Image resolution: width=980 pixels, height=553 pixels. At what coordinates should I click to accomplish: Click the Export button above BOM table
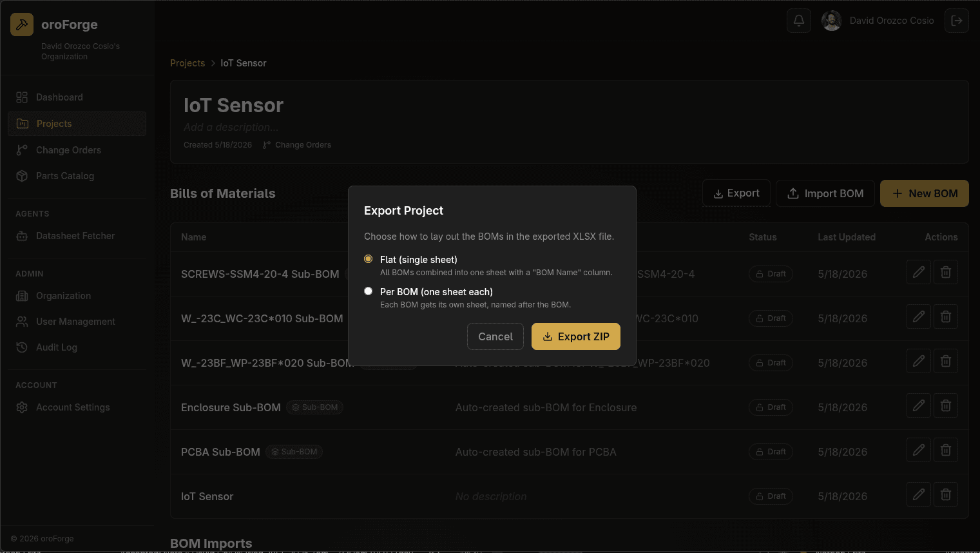tap(736, 193)
